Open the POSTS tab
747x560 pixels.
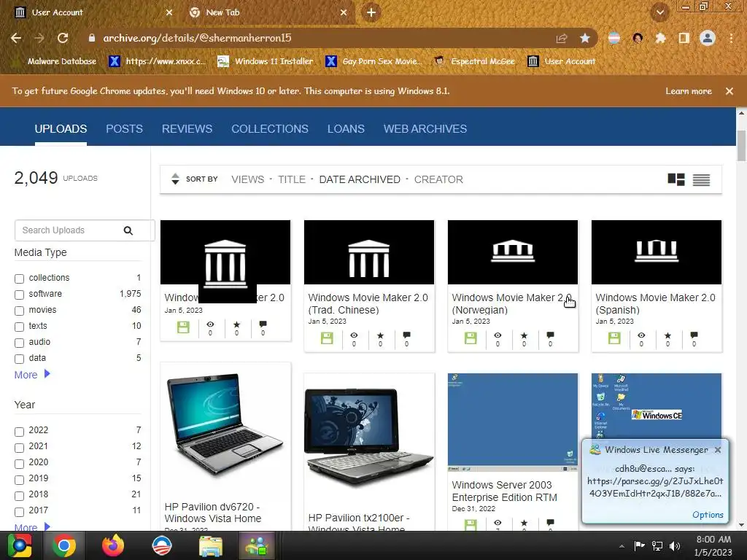tap(124, 128)
